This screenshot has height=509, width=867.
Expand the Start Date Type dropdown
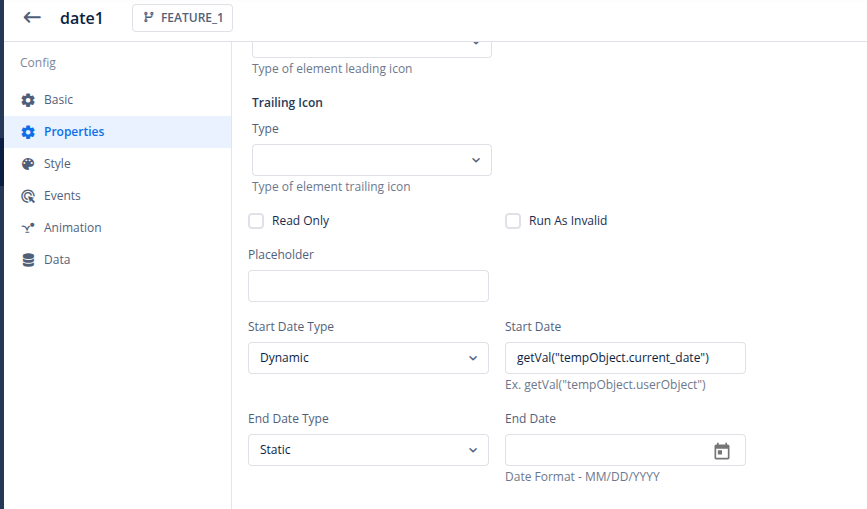[368, 358]
